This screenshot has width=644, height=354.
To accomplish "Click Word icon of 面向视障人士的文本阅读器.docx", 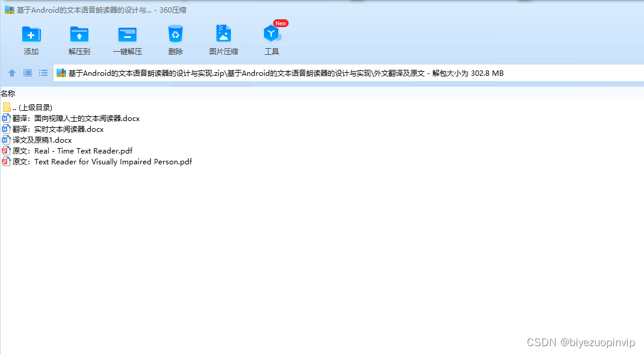I will click(6, 119).
